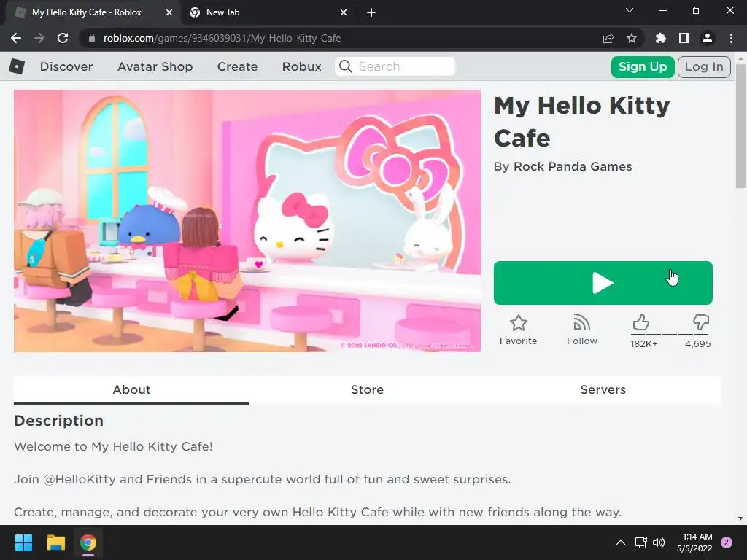Click the browser forward arrow

coord(39,38)
